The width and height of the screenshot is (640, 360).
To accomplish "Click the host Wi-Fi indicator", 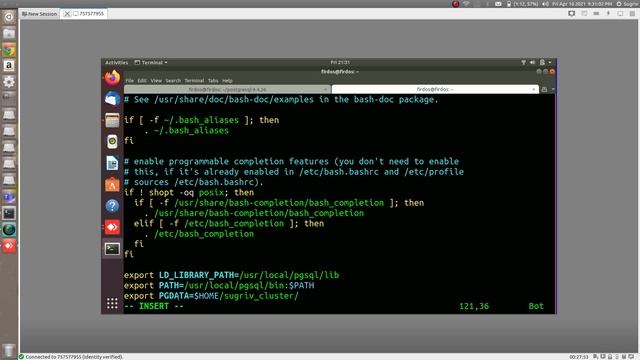I will 467,4.
